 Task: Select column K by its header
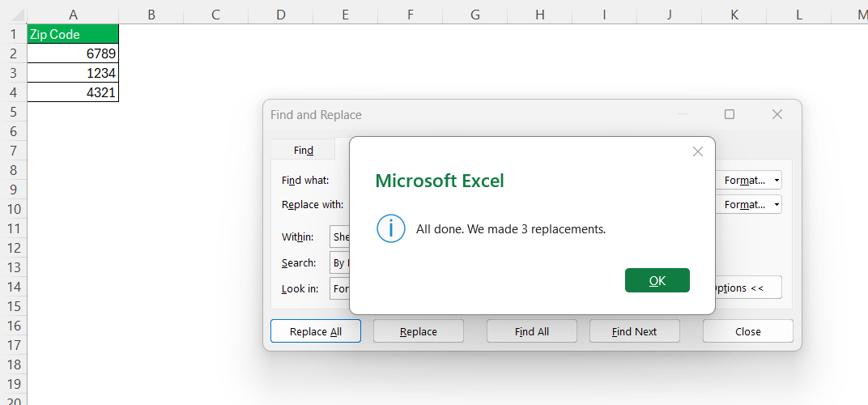[x=734, y=15]
